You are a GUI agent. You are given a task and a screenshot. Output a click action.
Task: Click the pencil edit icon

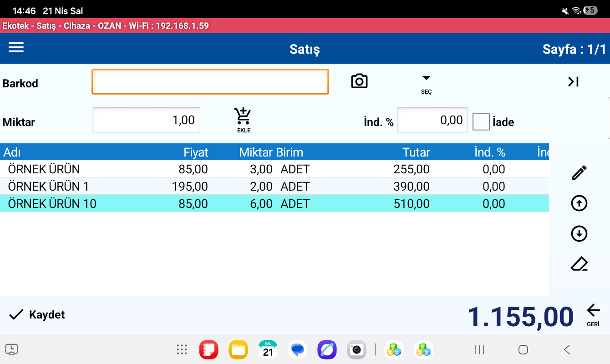[x=579, y=173]
